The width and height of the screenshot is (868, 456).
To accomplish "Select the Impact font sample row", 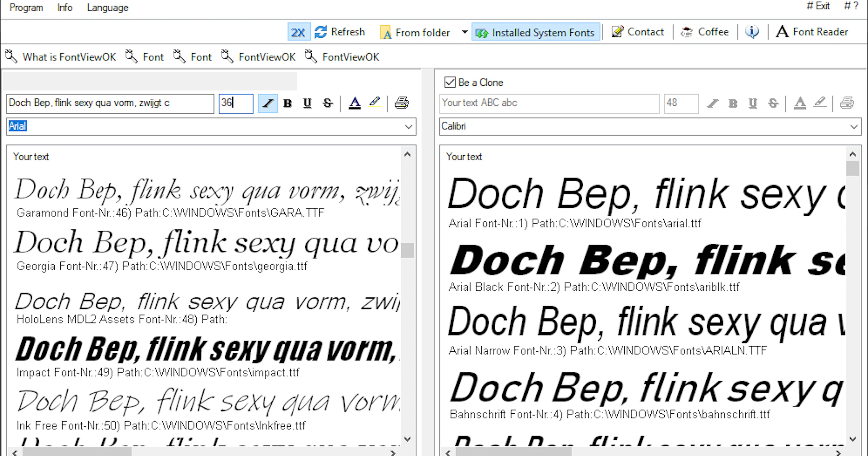I will (207, 357).
